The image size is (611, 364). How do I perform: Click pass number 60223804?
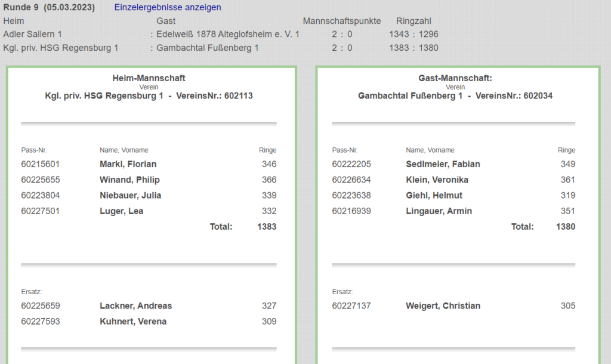[41, 195]
